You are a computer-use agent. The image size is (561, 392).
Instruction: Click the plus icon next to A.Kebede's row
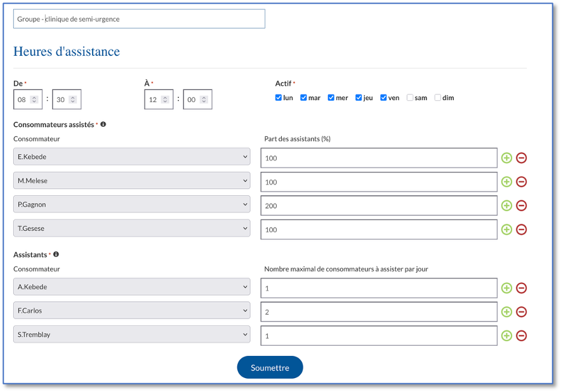pyautogui.click(x=506, y=288)
